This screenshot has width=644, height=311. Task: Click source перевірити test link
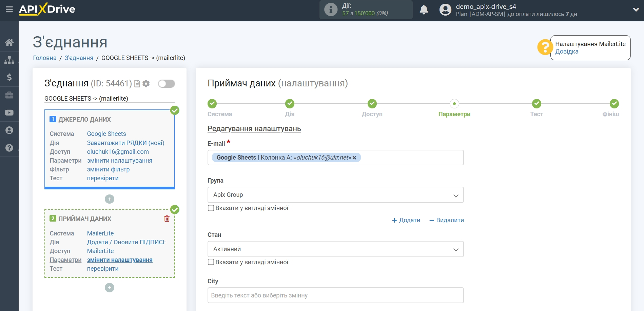click(x=103, y=178)
